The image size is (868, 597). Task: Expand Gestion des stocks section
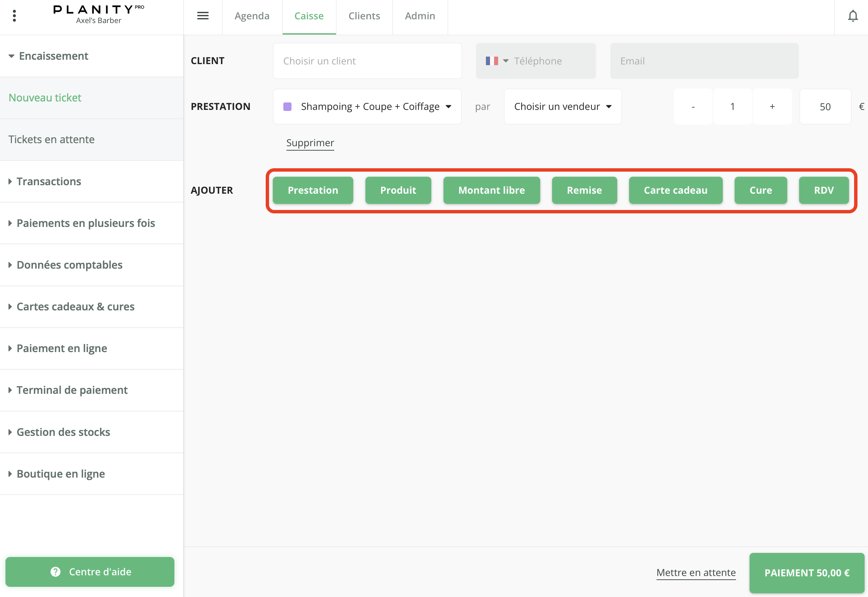(63, 432)
